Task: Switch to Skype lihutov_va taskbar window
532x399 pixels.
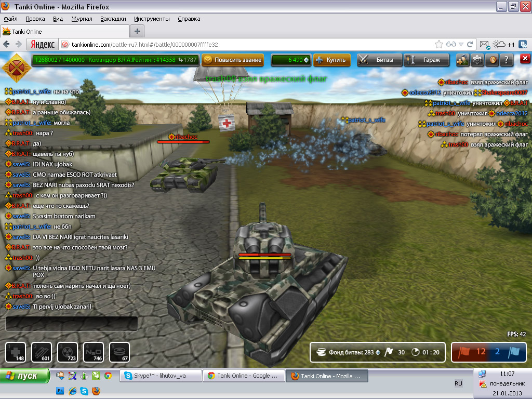Action: [161, 376]
